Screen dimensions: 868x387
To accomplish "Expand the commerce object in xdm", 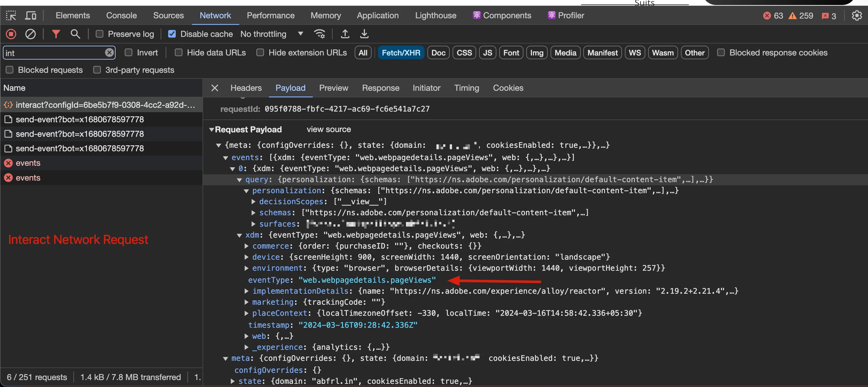I will (247, 246).
